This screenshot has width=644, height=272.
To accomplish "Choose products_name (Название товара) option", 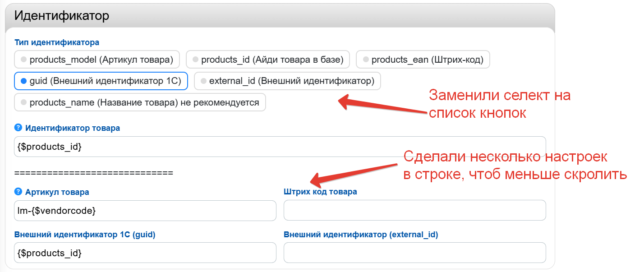I will pyautogui.click(x=140, y=102).
